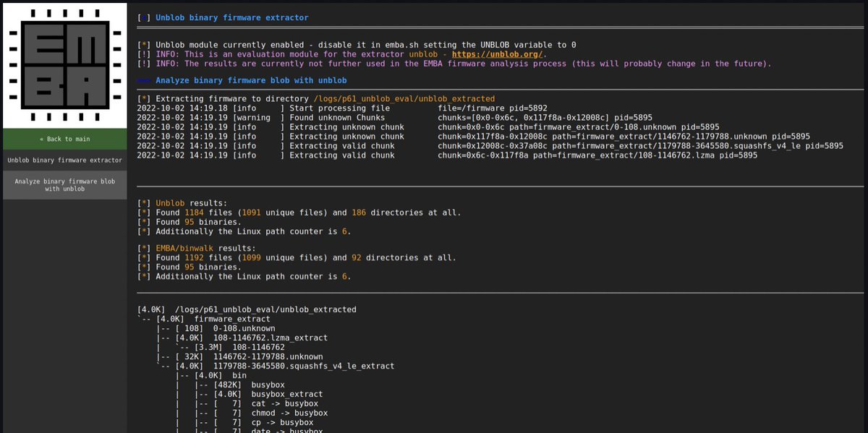868x433 pixels.
Task: Click the 'Found 1192 files' line
Action: click(297, 257)
